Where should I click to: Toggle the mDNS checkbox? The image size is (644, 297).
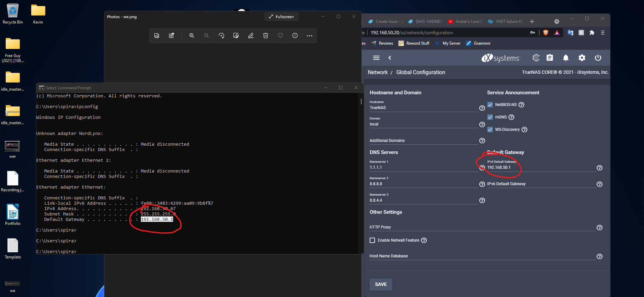(x=490, y=117)
